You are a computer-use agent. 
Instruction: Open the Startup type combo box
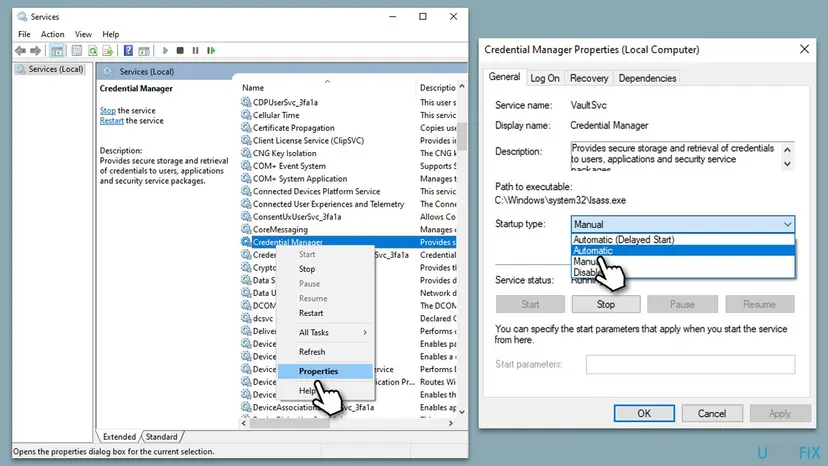click(x=683, y=224)
